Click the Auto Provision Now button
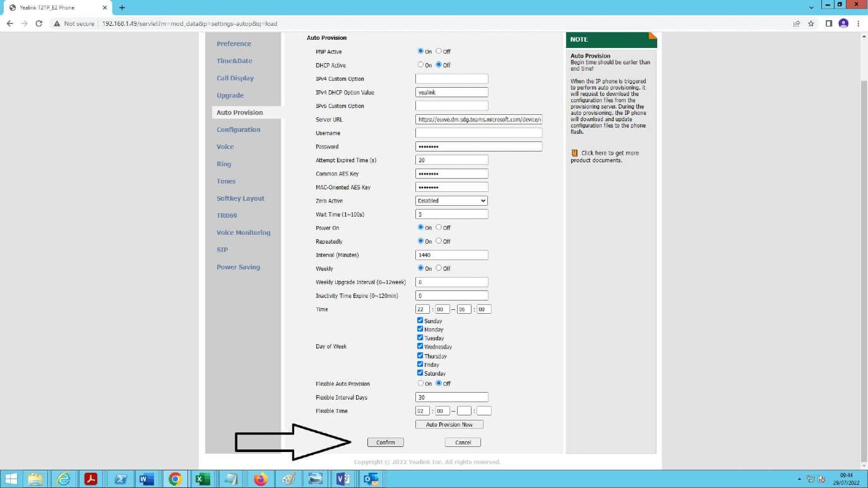868x488 pixels. point(449,424)
